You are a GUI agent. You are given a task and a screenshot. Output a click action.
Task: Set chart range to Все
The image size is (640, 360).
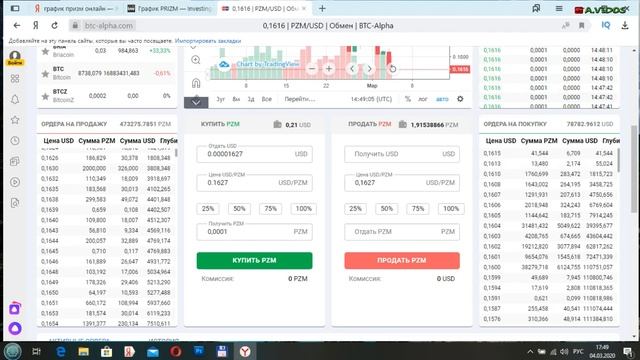click(267, 99)
